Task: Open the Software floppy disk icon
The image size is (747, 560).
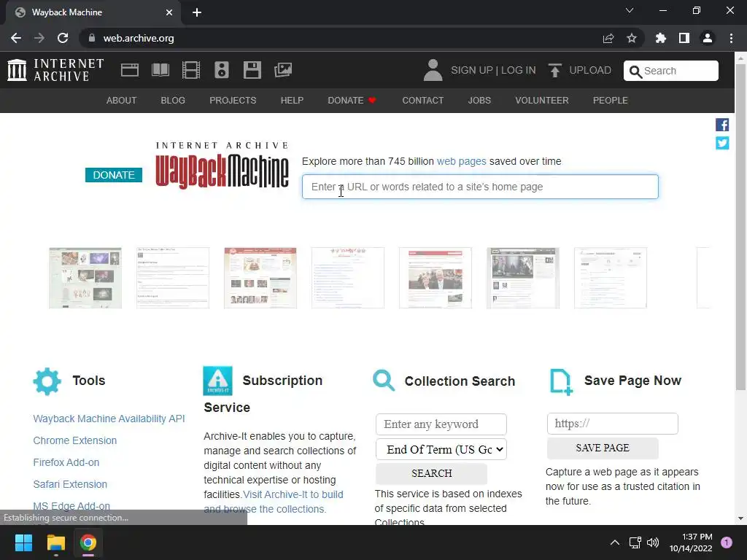Action: pos(252,70)
